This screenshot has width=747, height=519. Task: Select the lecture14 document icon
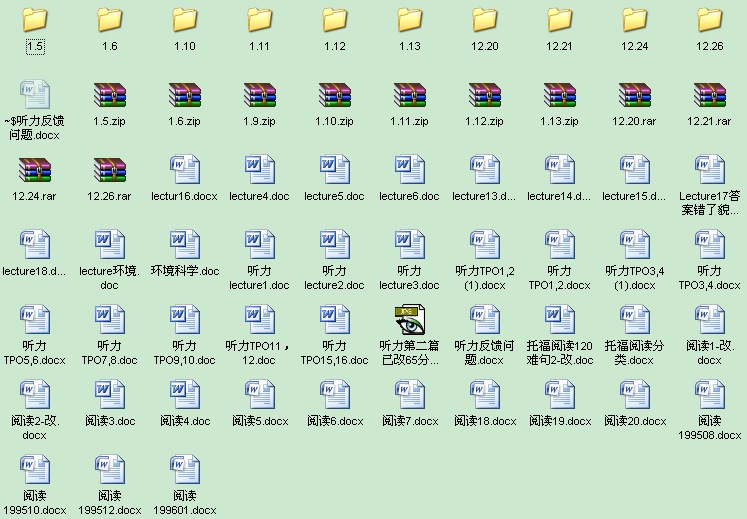coord(560,169)
